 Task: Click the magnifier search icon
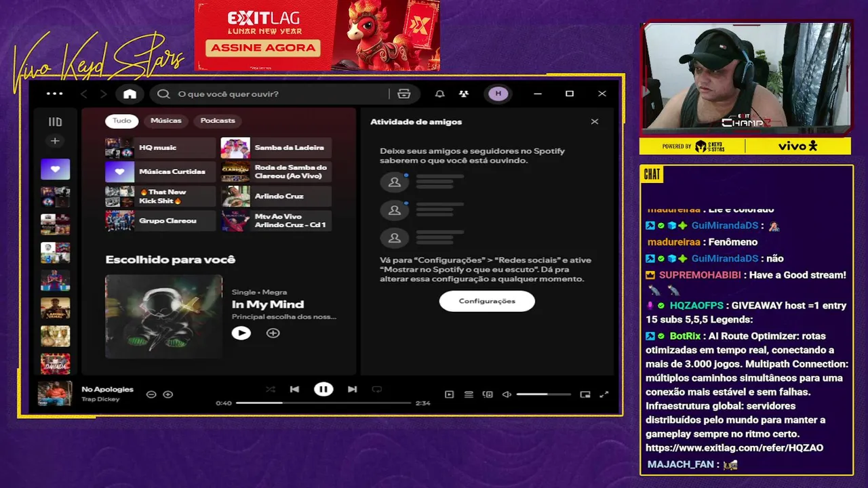[163, 94]
